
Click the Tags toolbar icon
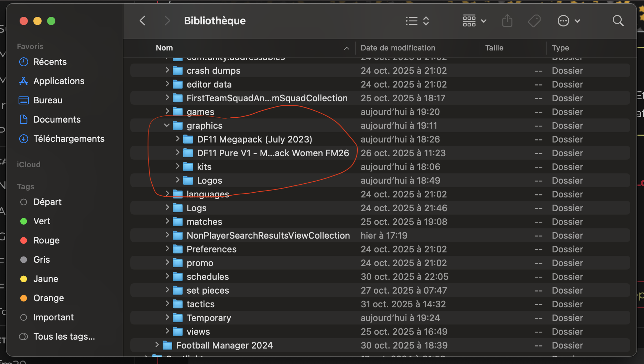pyautogui.click(x=534, y=21)
